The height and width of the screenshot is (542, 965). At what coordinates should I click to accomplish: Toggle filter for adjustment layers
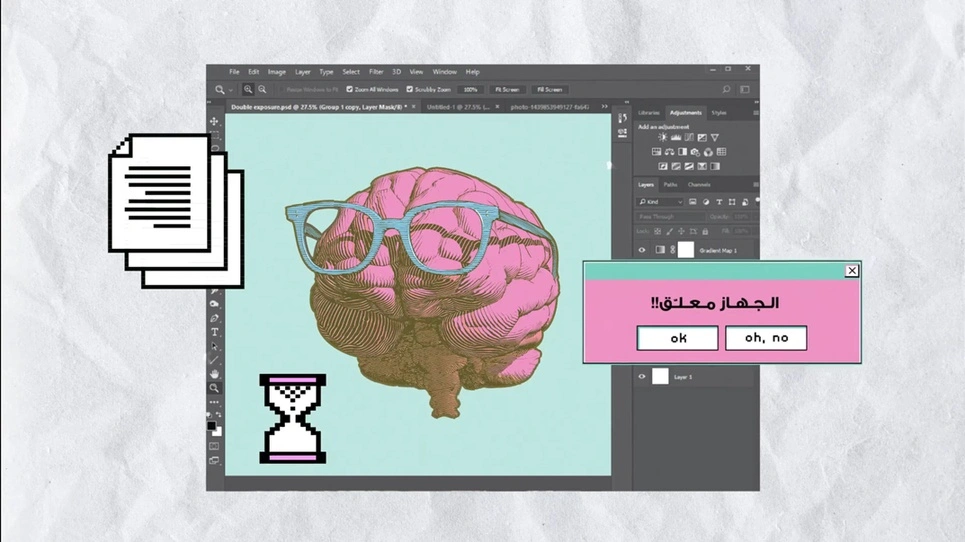(705, 202)
